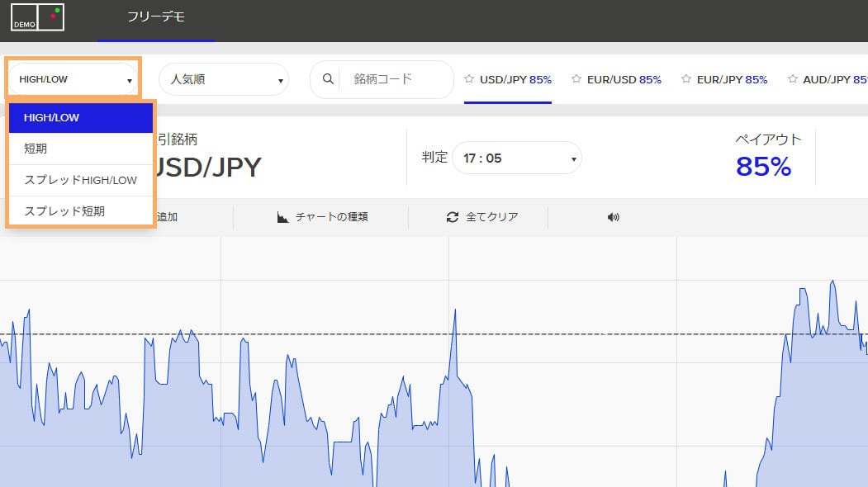
Task: Open the 判定 17:05 time dropdown
Action: click(x=517, y=158)
